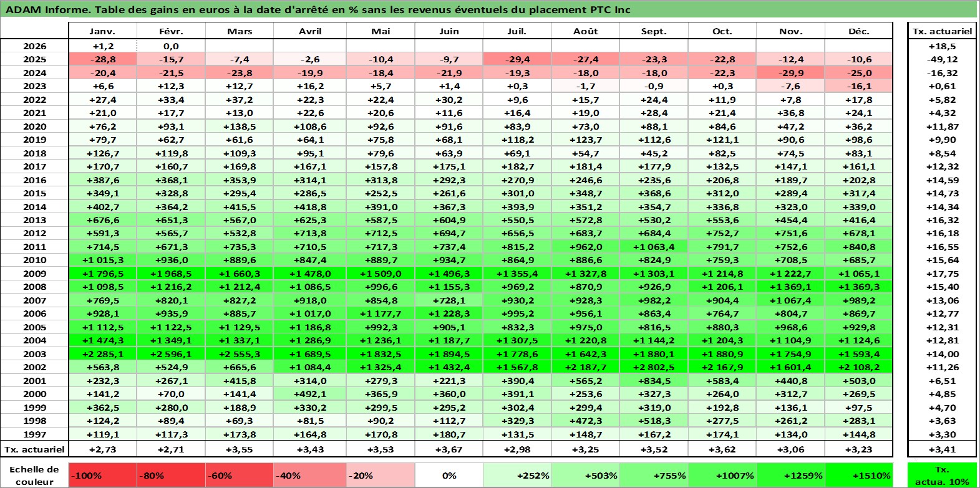The width and height of the screenshot is (980, 488).
Task: Select the +138,5 cell in the 2020 row
Action: (240, 127)
